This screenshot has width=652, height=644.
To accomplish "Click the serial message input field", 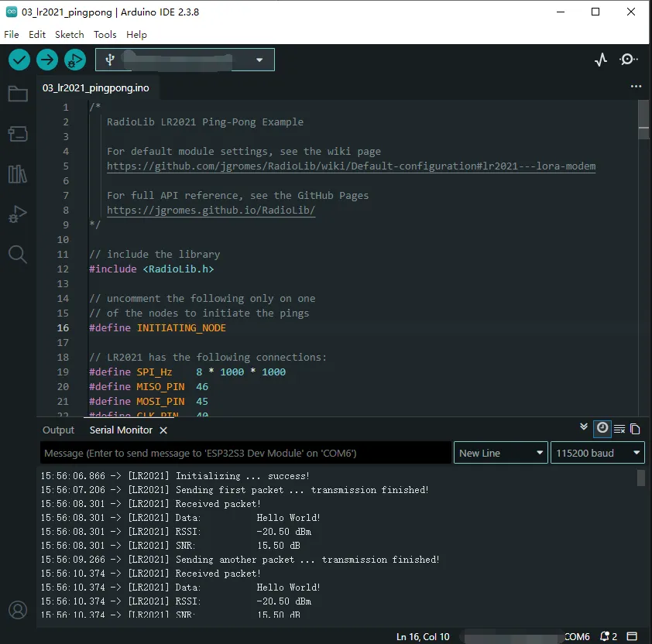I will coord(245,453).
